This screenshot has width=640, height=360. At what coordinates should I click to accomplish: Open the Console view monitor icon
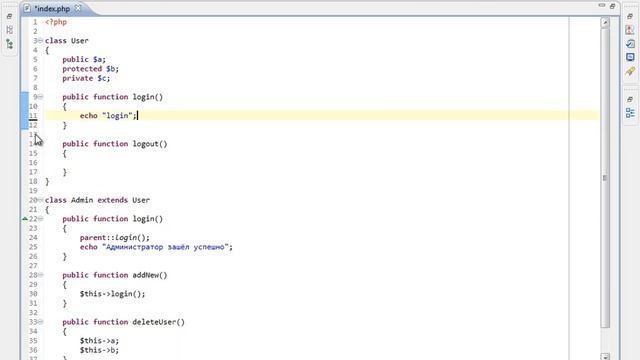click(x=630, y=57)
